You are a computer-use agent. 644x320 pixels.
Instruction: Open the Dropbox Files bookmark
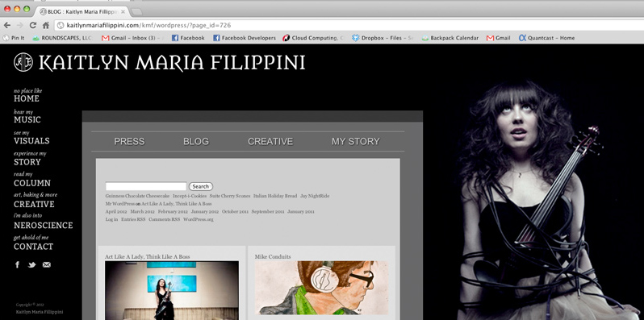(x=383, y=38)
